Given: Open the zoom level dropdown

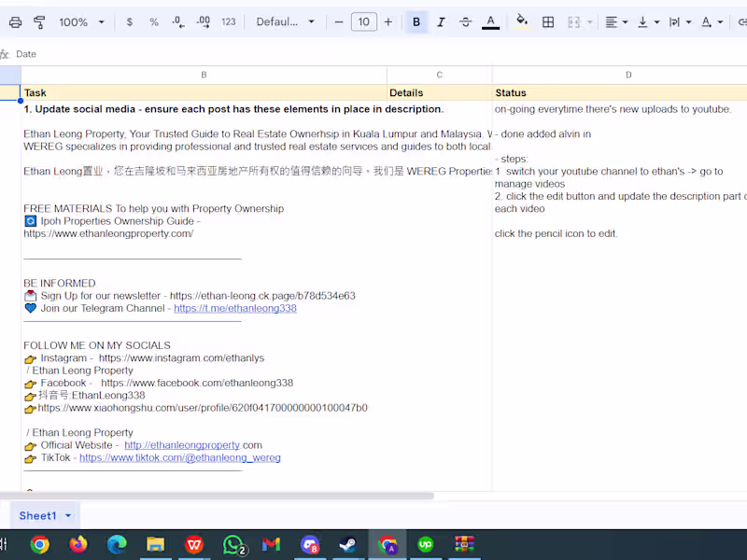Looking at the screenshot, I should [81, 21].
